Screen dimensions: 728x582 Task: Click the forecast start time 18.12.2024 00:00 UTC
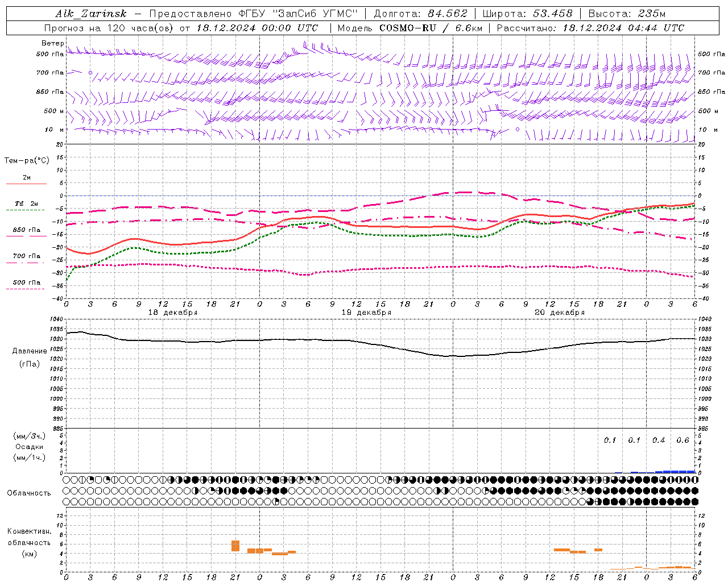click(257, 28)
